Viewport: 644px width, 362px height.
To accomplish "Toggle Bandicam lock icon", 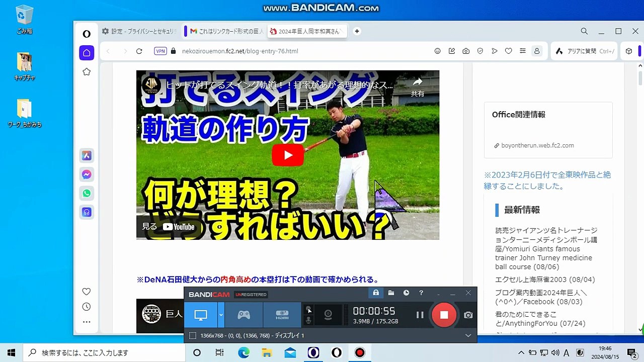I will click(x=376, y=293).
